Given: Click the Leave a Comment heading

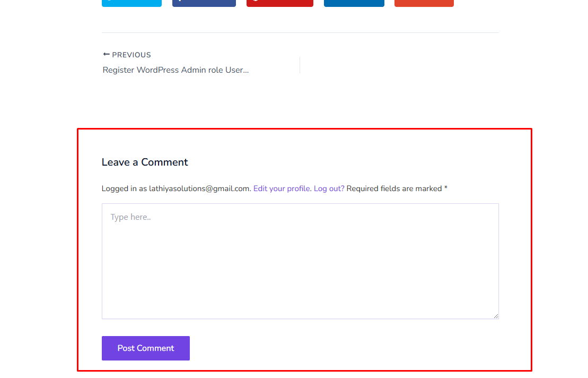Looking at the screenshot, I should 145,162.
